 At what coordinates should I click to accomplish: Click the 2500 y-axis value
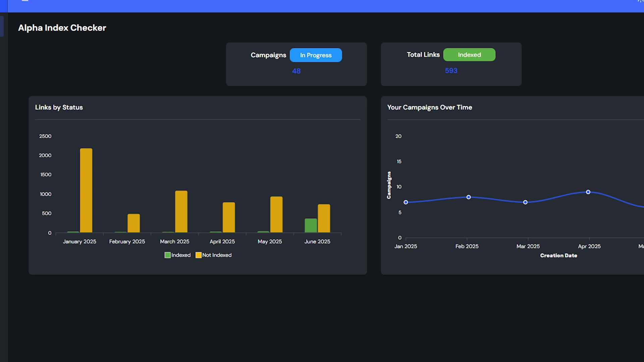[x=45, y=136]
